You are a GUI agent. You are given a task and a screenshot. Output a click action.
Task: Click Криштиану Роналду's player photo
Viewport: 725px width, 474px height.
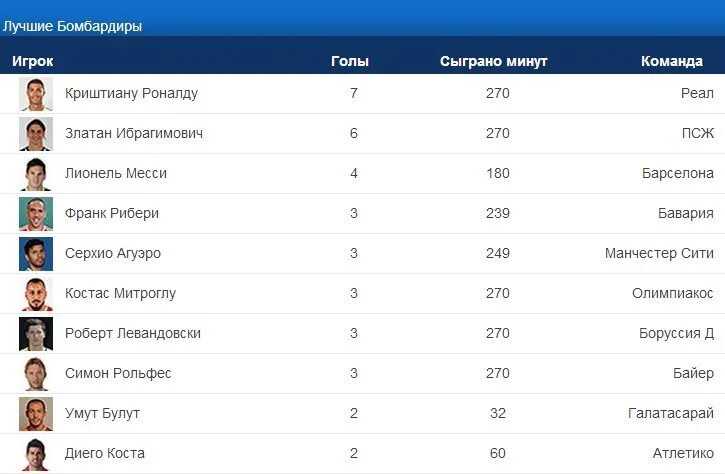pos(36,94)
